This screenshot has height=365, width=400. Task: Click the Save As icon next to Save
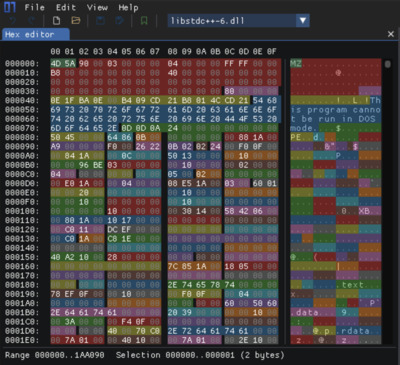click(x=119, y=21)
